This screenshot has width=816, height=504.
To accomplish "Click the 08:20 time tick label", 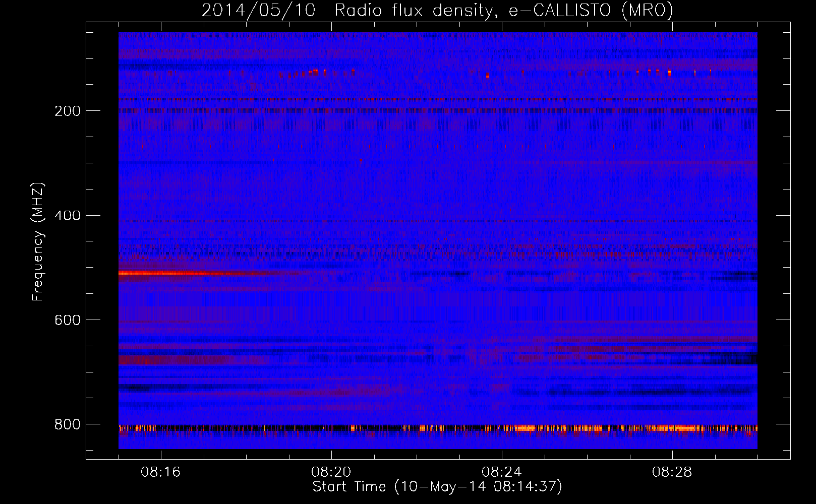I will (x=331, y=472).
